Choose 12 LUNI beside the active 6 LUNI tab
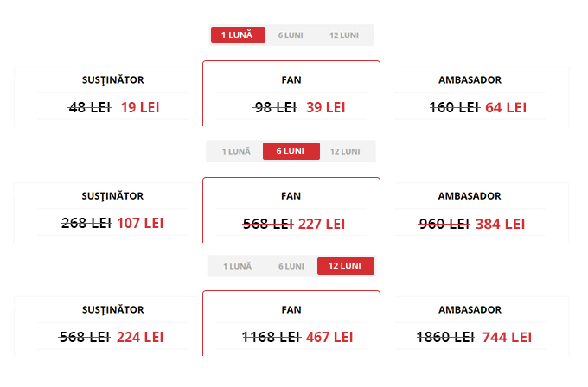The width and height of the screenshot is (588, 387). point(345,151)
